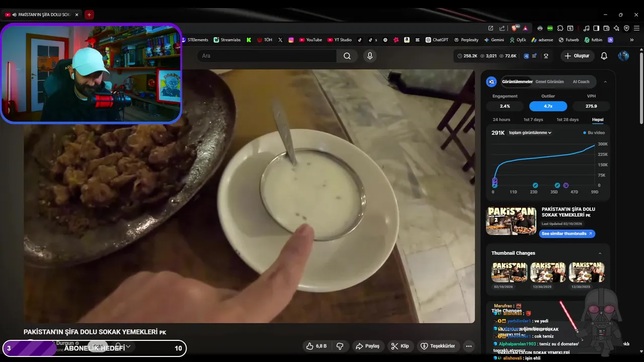Open the browser extensions puzzle icon

(560, 28)
